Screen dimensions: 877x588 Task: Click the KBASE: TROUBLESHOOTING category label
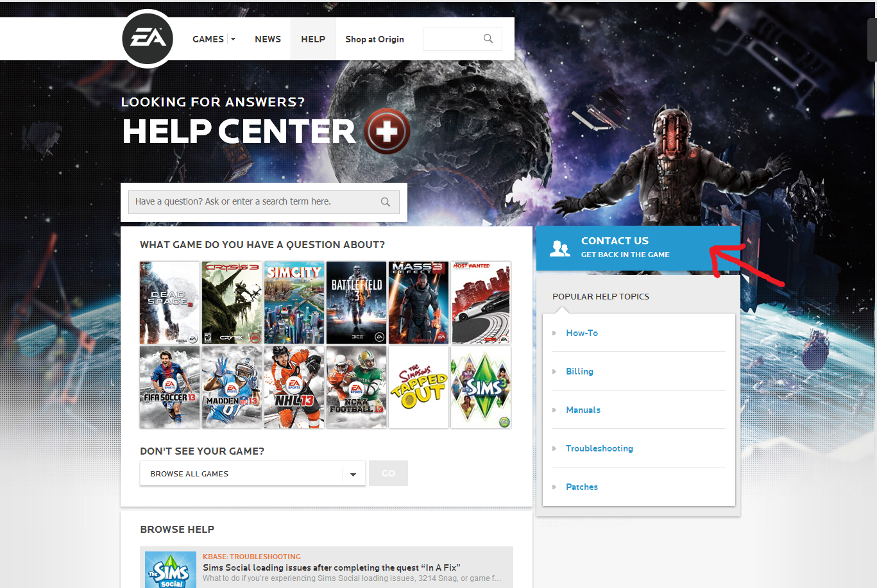(x=251, y=557)
